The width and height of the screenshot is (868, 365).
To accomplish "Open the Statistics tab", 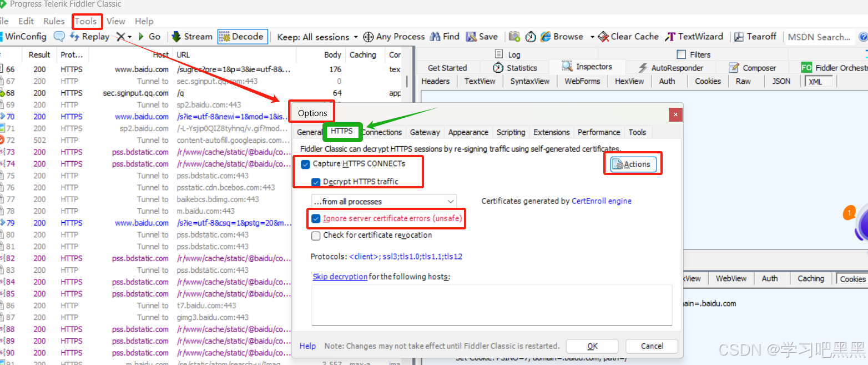I will [515, 68].
